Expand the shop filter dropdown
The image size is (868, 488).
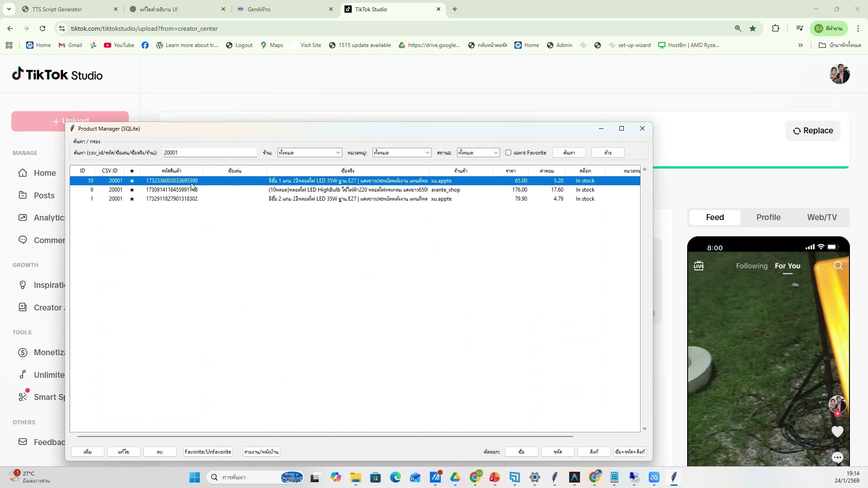coord(338,153)
